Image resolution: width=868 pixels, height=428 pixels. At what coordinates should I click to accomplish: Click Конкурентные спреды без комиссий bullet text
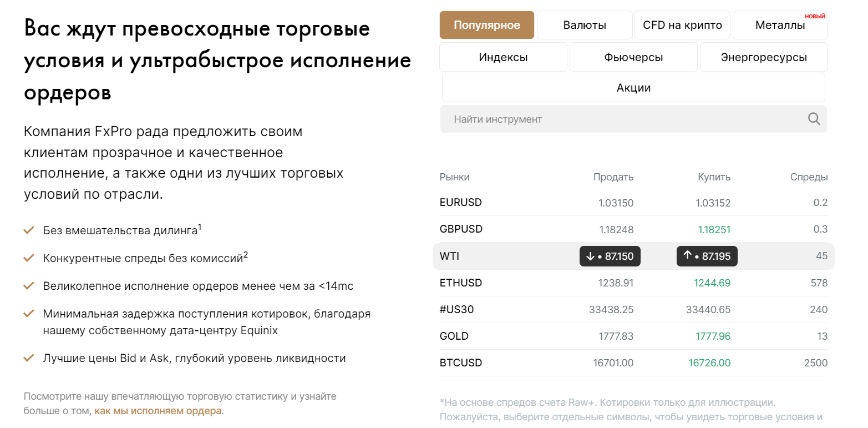[145, 258]
